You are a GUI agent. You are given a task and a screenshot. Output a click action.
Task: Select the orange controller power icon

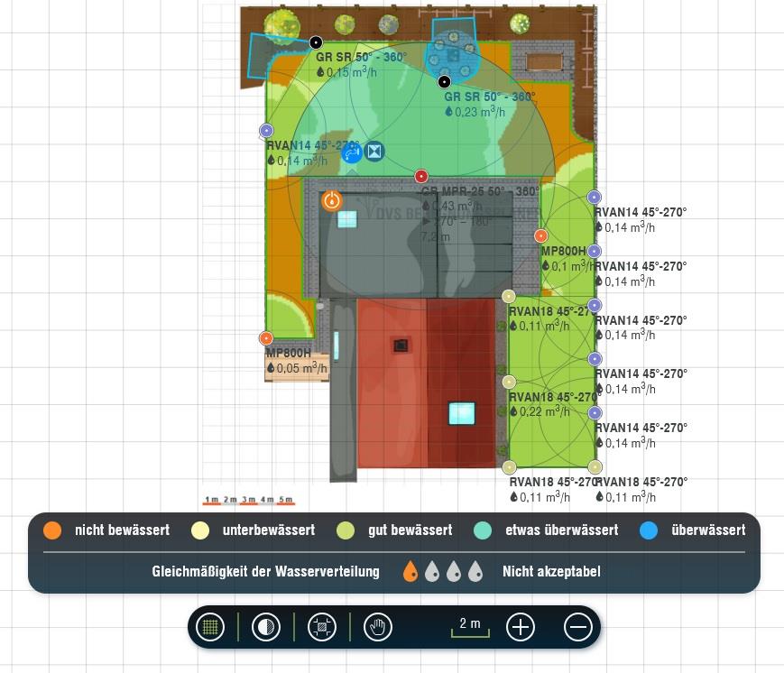332,200
